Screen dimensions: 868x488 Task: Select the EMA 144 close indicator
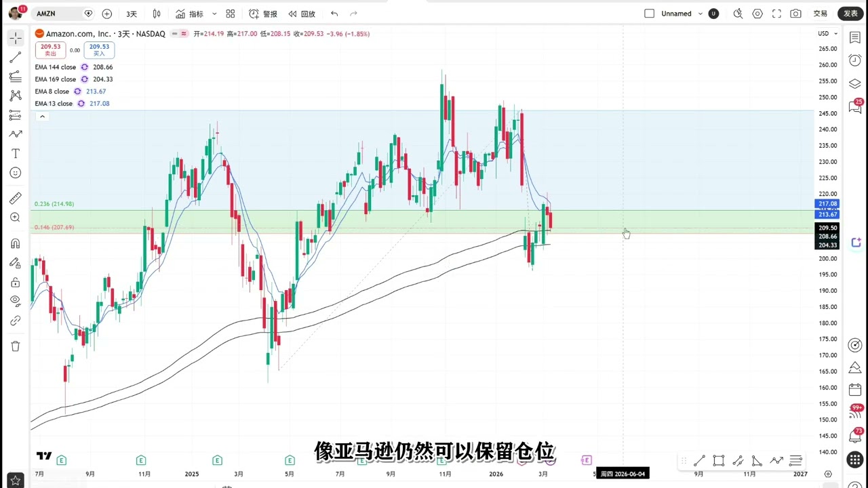(x=56, y=67)
